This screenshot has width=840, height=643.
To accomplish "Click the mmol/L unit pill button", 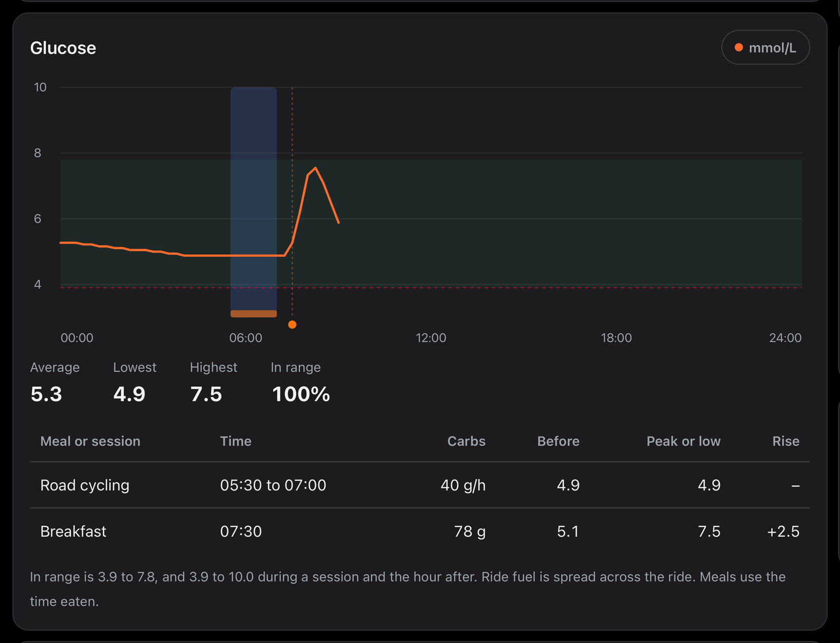I will pyautogui.click(x=766, y=48).
